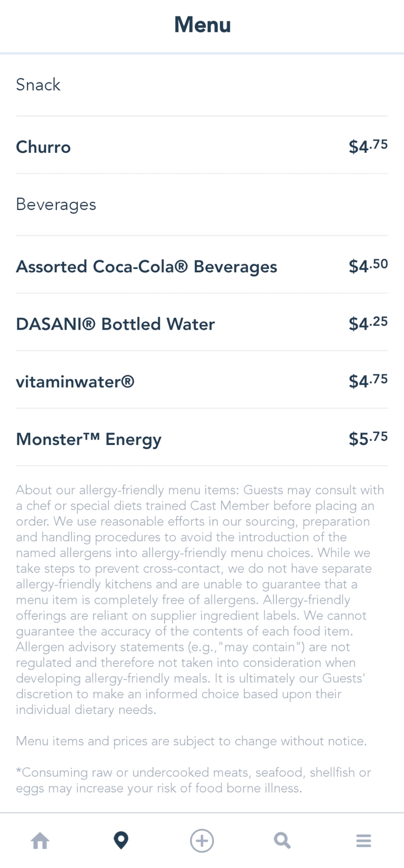Select Assorted Coca-Cola Beverages item
Viewport: 404px width, 868px height.
(146, 267)
